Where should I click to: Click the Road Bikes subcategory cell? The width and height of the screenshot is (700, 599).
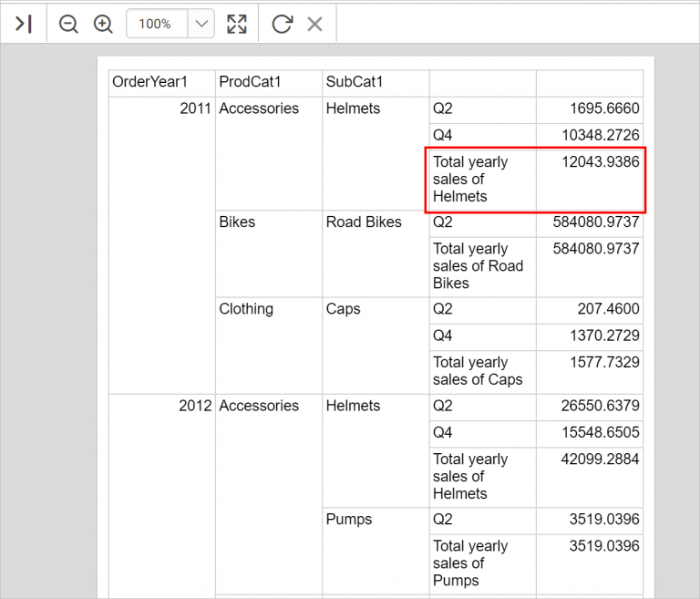click(376, 253)
